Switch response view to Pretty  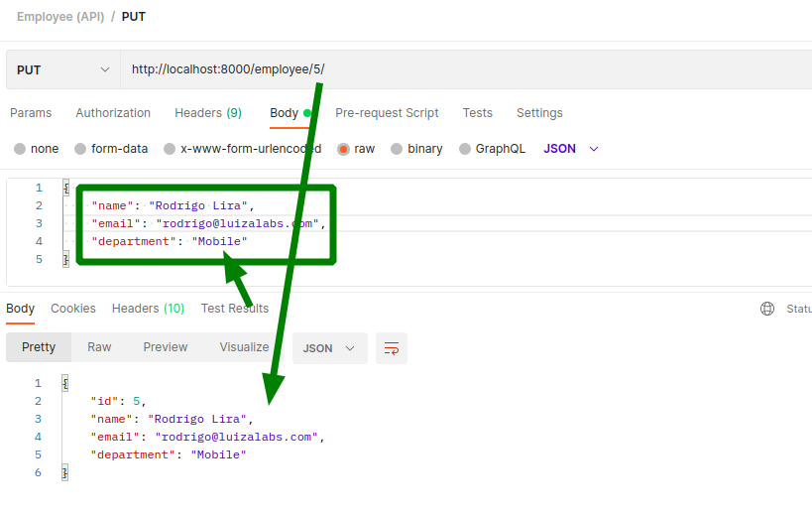(39, 347)
